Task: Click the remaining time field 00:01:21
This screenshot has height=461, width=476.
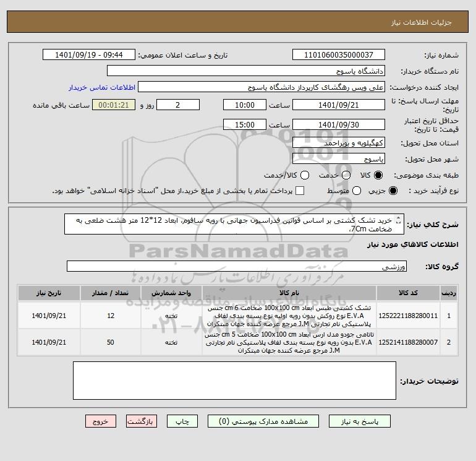Action: pyautogui.click(x=114, y=105)
